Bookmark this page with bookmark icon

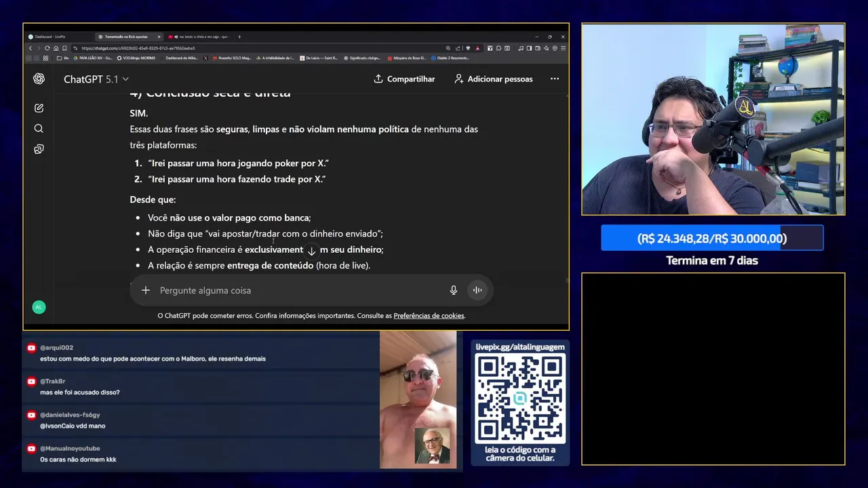[64, 48]
